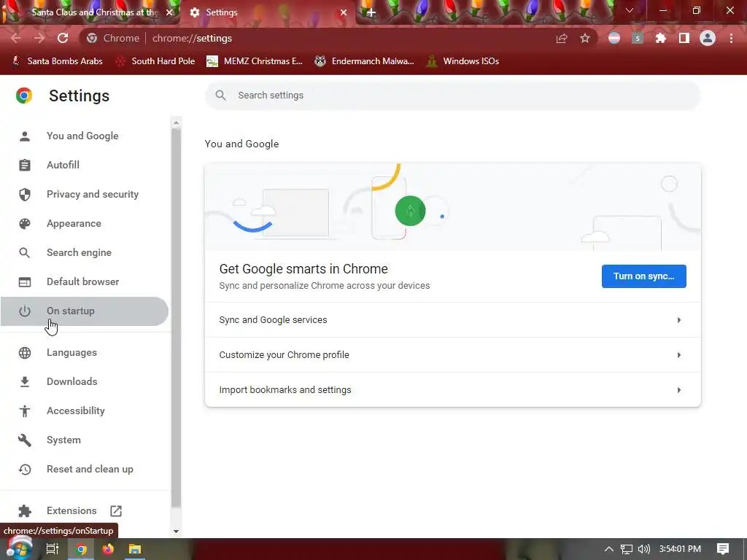
Task: Open Privacy and security settings
Action: 85,194
